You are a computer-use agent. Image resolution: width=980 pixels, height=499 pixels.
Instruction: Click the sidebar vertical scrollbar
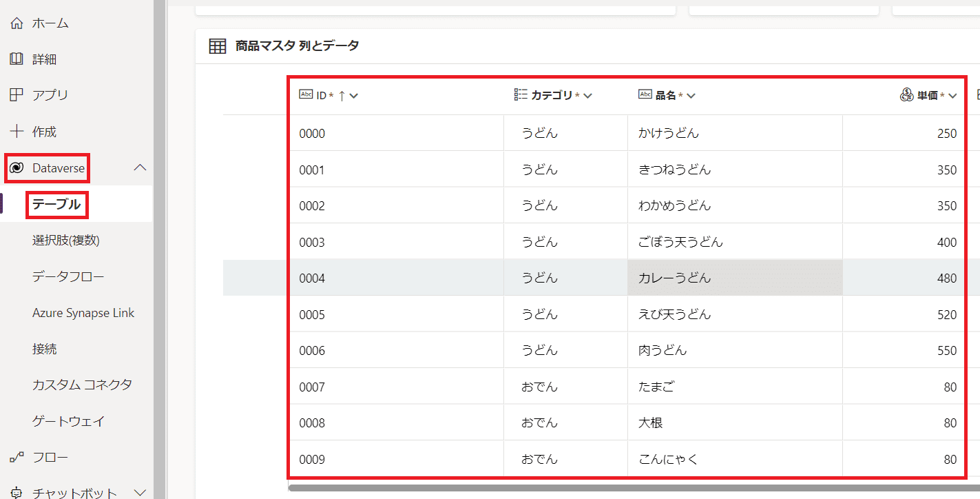[x=159, y=250]
